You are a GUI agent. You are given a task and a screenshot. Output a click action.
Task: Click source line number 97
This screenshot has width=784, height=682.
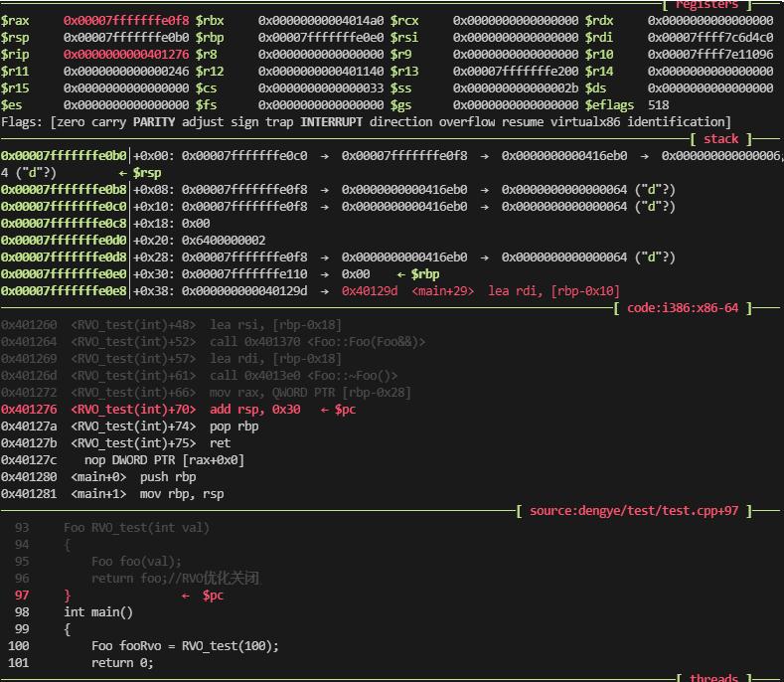(x=22, y=596)
